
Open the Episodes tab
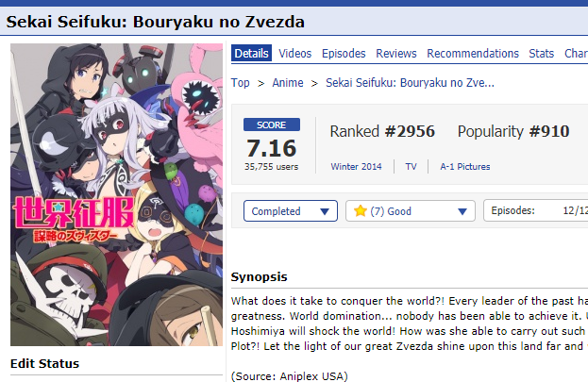(344, 53)
